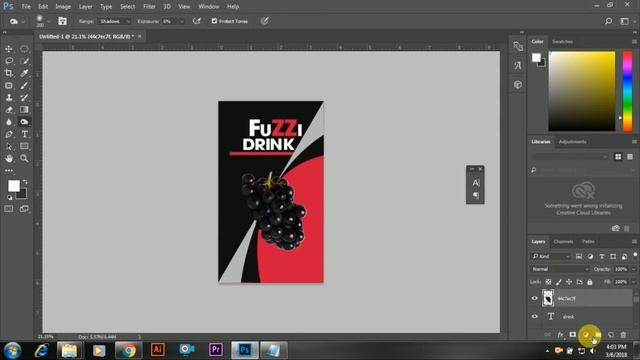Switch to the Paths tab
The width and height of the screenshot is (640, 360).
588,242
